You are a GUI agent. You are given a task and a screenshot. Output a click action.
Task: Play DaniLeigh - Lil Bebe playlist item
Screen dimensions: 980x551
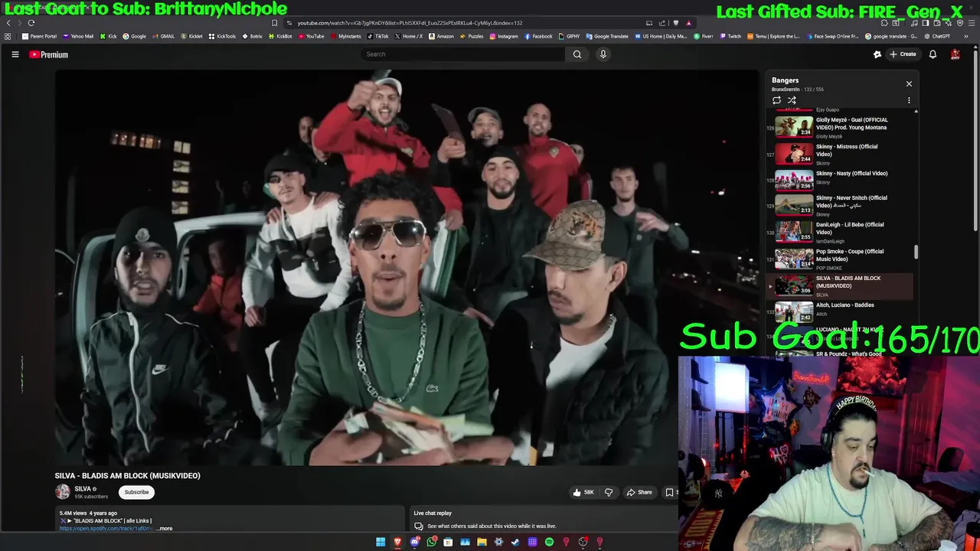840,233
